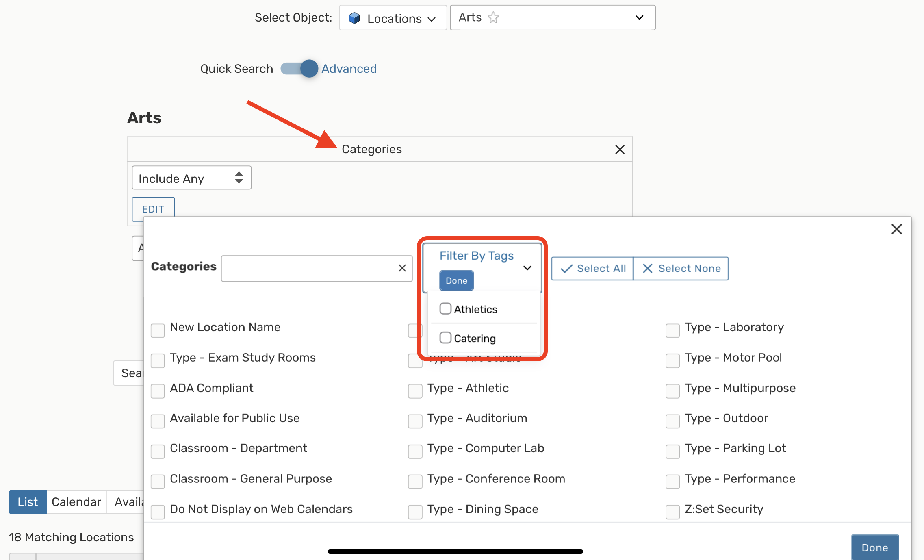
Task: Open the Locations object dropdown
Action: click(x=393, y=18)
